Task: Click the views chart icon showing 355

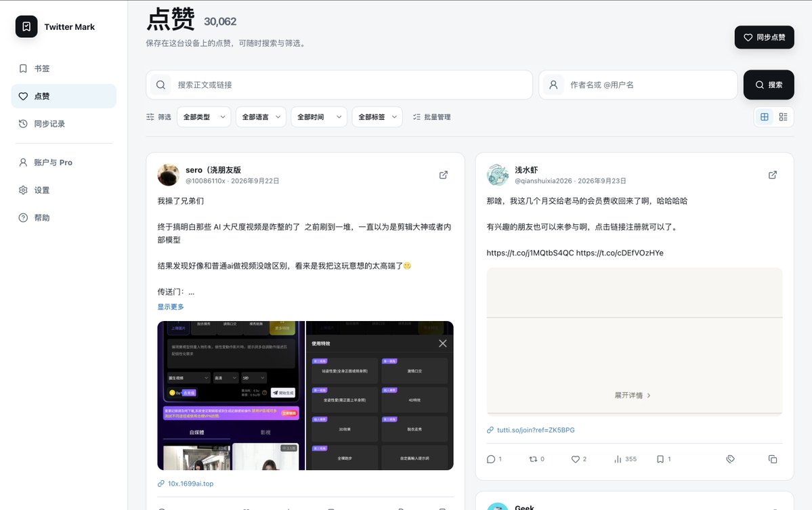Action: [618, 459]
